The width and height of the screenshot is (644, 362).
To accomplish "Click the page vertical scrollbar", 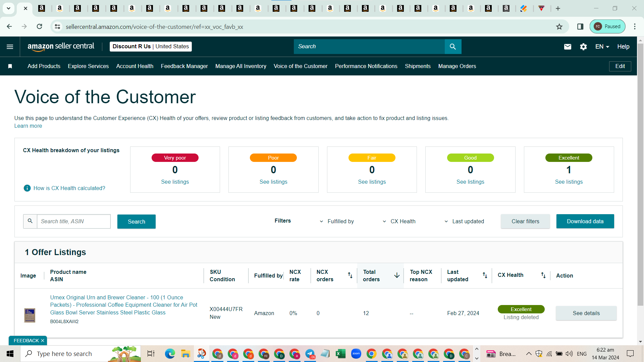I will click(640, 174).
